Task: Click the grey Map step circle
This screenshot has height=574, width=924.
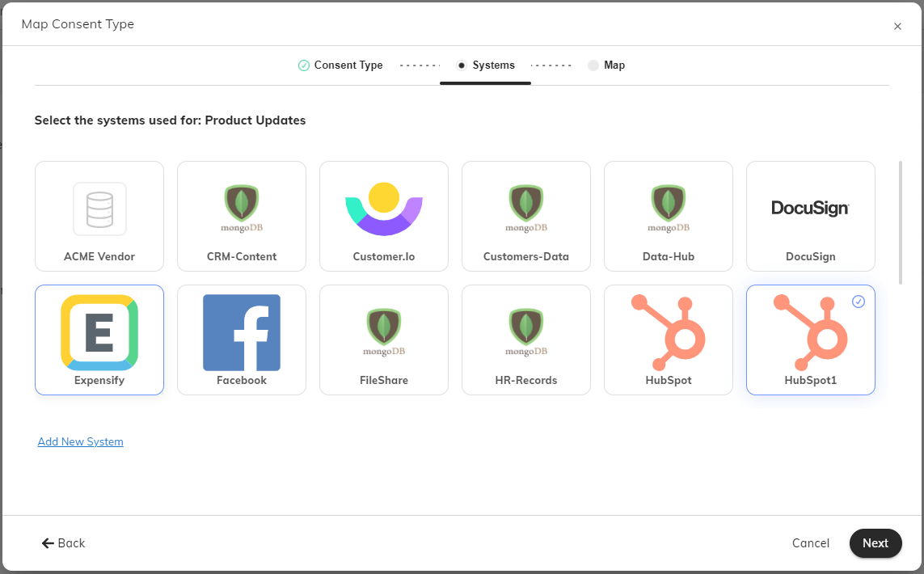Action: tap(593, 65)
